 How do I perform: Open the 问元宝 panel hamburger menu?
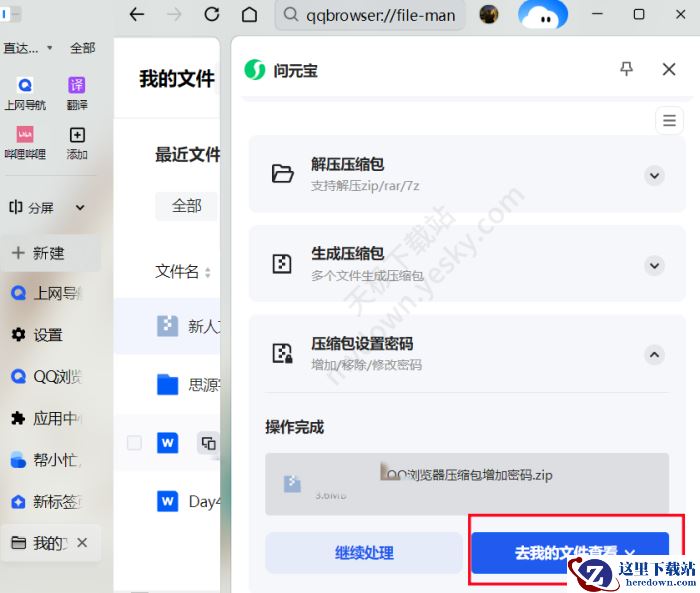tap(669, 120)
